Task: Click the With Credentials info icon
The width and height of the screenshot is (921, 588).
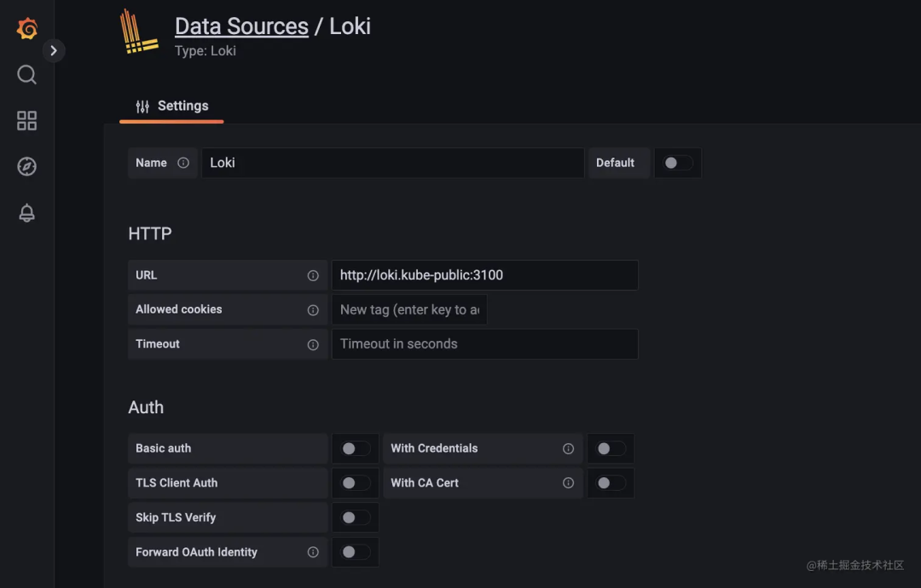Action: pyautogui.click(x=568, y=448)
